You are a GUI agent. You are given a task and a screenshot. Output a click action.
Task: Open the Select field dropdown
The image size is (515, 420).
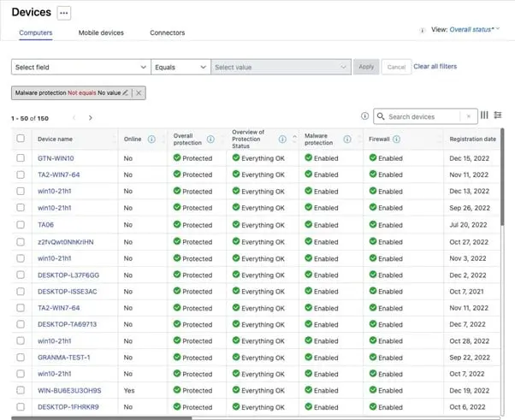(81, 67)
